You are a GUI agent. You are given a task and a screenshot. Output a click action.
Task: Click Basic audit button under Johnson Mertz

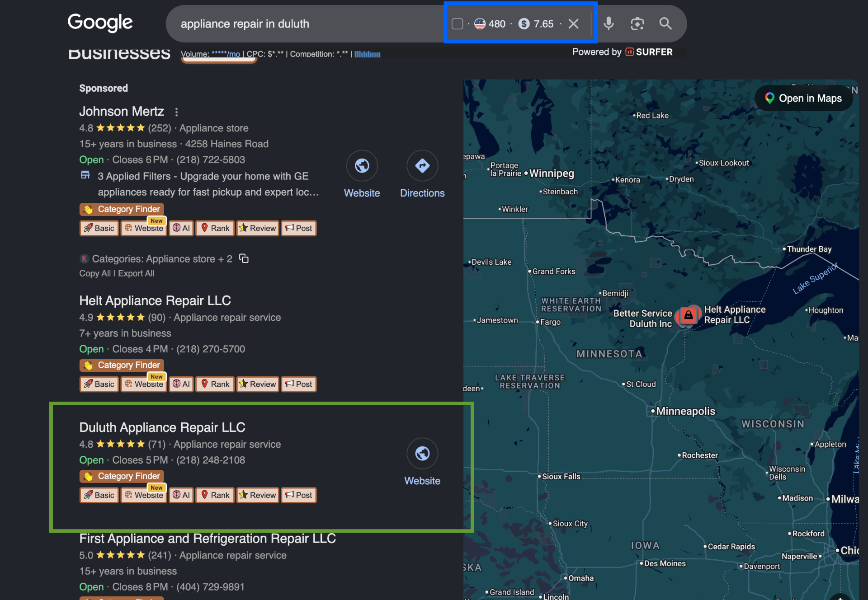[x=99, y=228]
